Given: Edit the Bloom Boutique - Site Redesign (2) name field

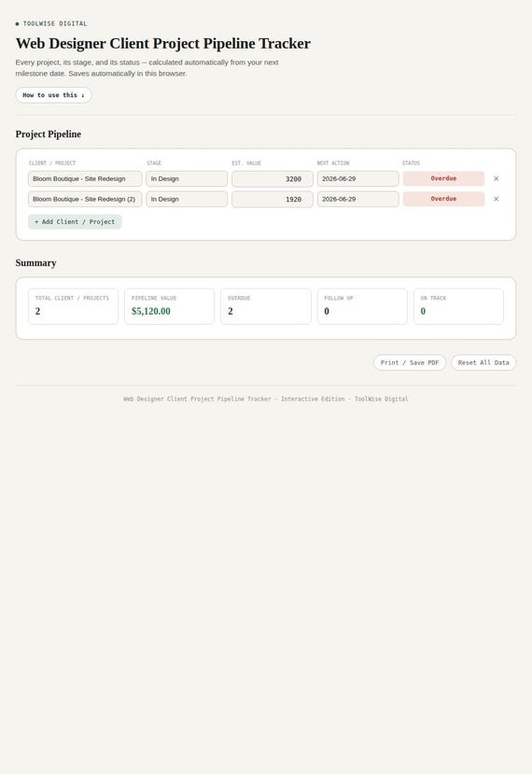Looking at the screenshot, I should [x=85, y=199].
